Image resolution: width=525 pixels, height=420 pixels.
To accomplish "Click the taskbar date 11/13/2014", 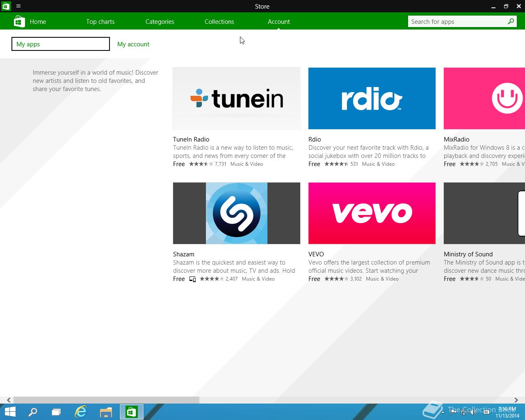I will click(x=507, y=415).
